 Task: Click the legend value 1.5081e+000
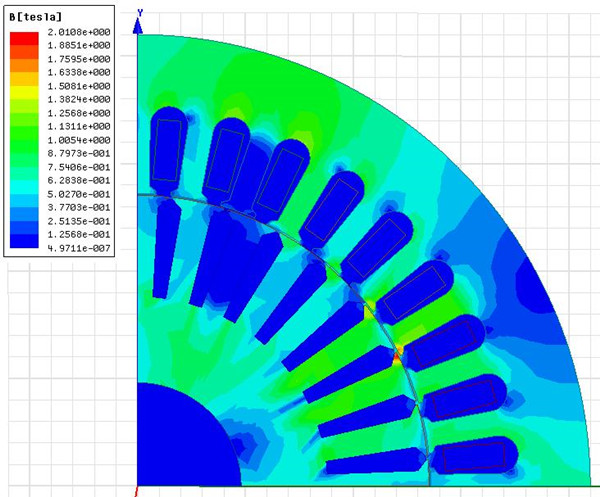coord(79,86)
